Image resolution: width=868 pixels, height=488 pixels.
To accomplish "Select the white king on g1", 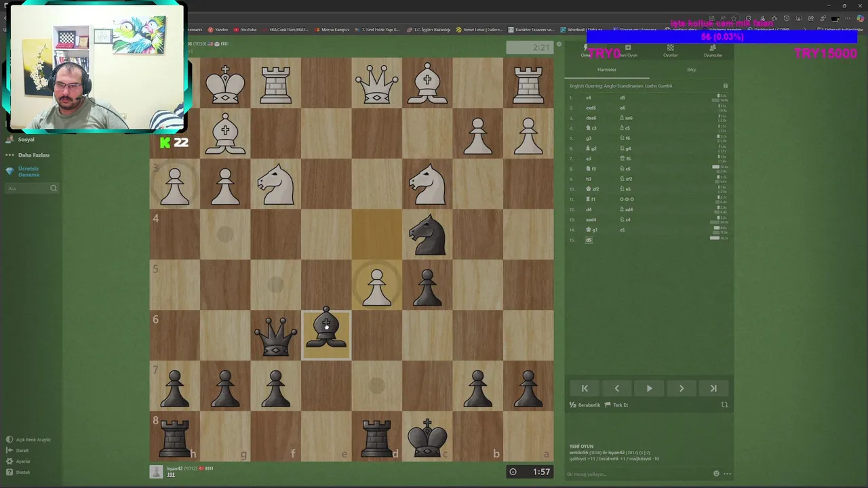I will click(x=225, y=83).
